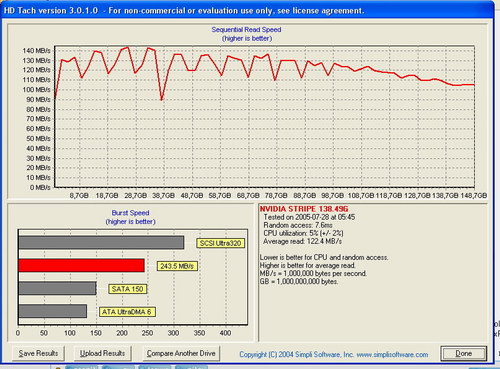Screen dimensions: 500x369
Task: Click the NVIDIA STRIPE 138.49G heading
Action: coord(304,209)
